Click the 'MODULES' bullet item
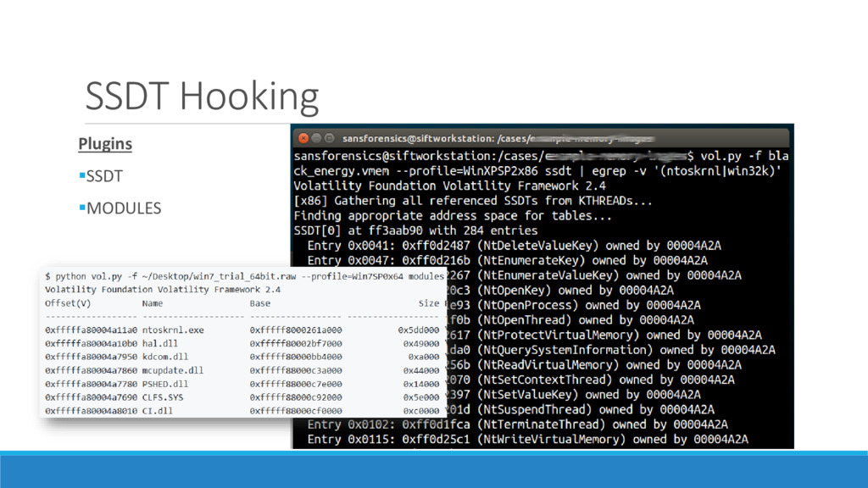Screen dimensions: 868x488 tap(124, 208)
